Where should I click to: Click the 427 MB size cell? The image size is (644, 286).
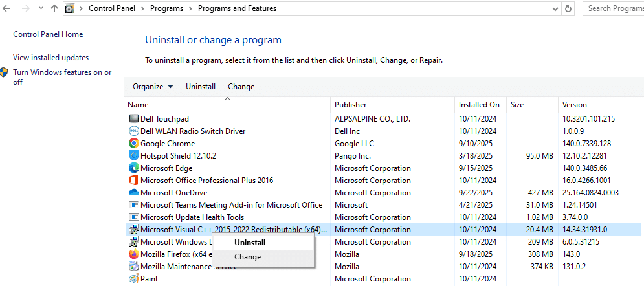click(x=541, y=193)
